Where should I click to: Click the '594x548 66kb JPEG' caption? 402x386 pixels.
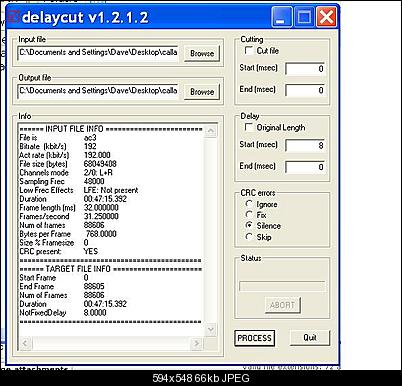pos(201,378)
